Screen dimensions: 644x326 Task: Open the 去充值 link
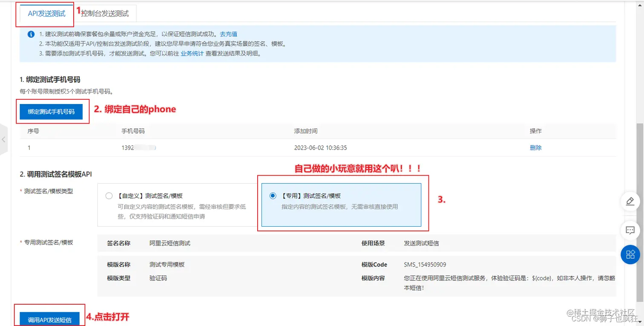[230, 34]
